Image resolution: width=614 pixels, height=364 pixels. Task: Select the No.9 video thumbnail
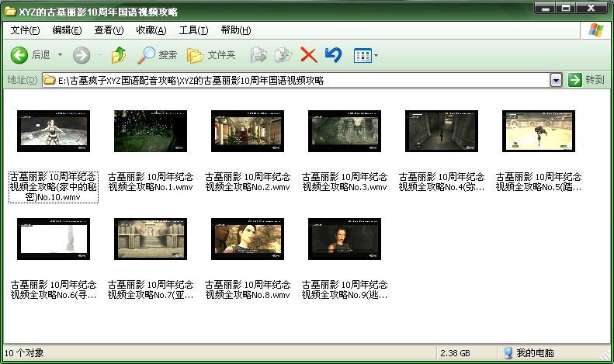click(345, 239)
